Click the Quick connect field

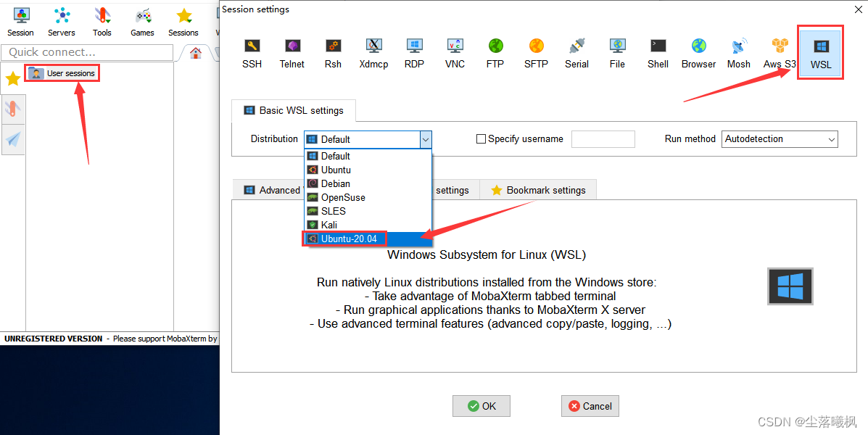(87, 52)
